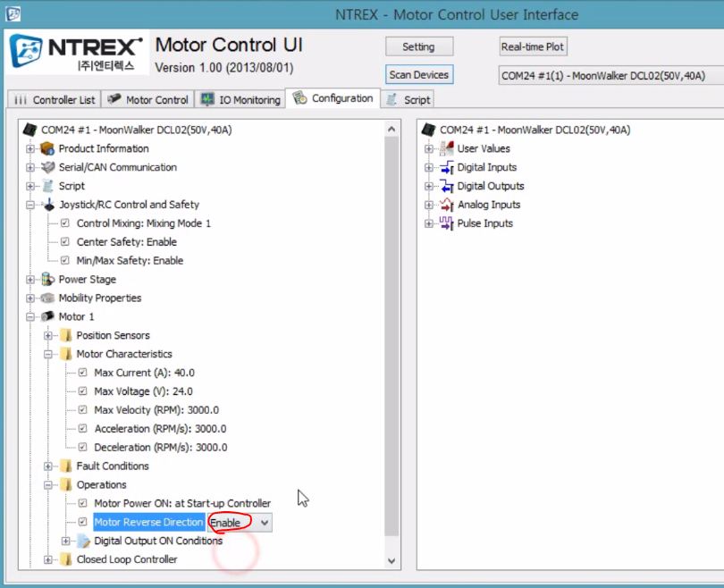Toggle Center Safety: Enable checkbox
The image size is (724, 588).
click(65, 241)
